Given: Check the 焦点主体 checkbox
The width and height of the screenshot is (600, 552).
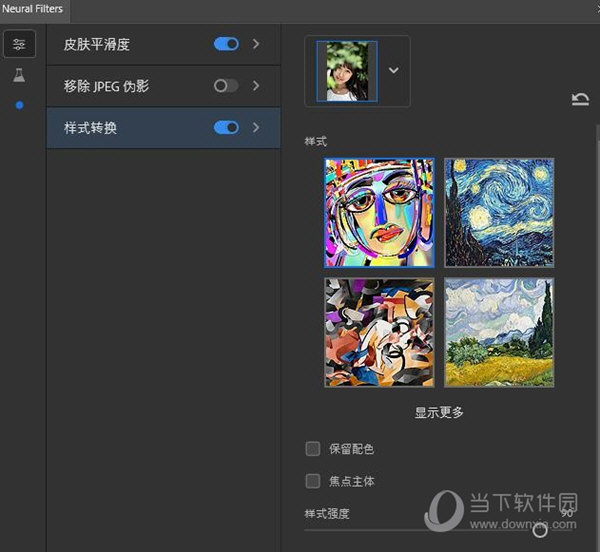Looking at the screenshot, I should point(313,481).
